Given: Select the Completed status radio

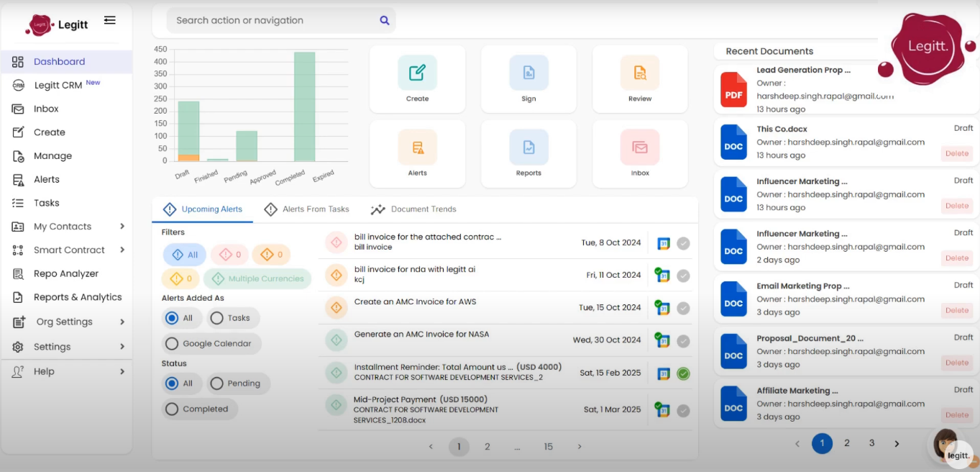Looking at the screenshot, I should tap(172, 409).
